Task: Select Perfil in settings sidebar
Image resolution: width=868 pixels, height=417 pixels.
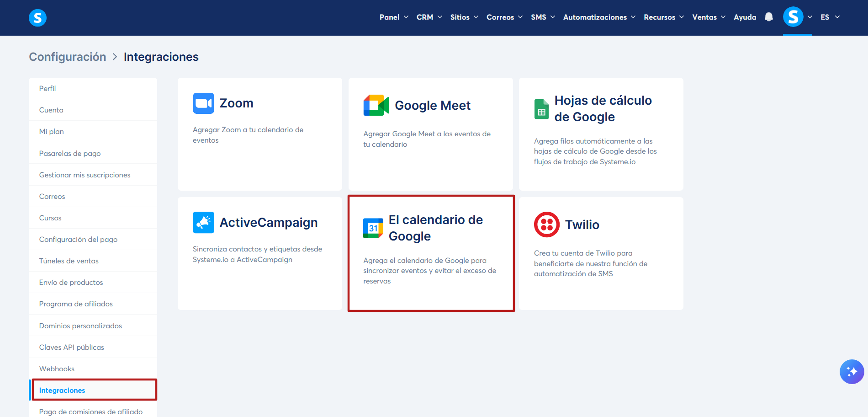Action: click(x=93, y=88)
